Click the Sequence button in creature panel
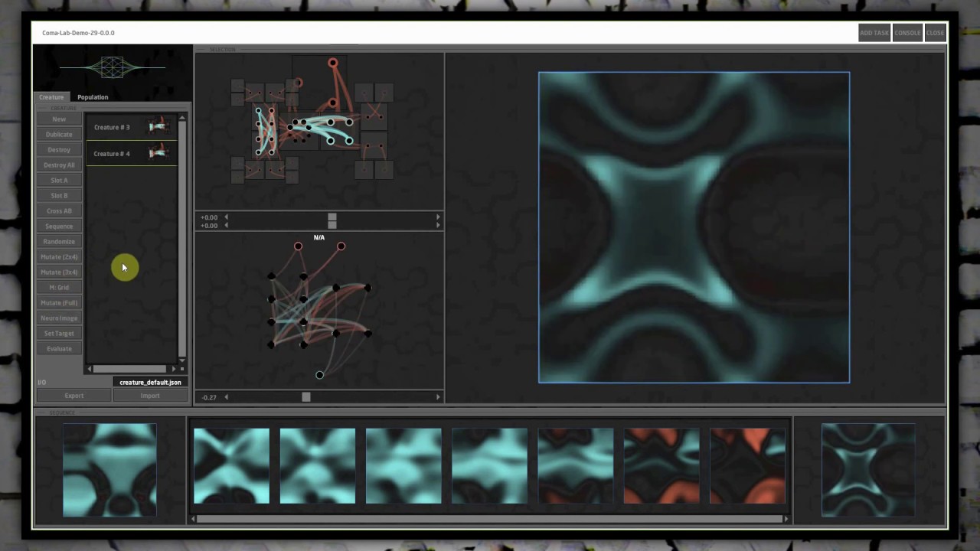This screenshot has height=551, width=980. (59, 227)
